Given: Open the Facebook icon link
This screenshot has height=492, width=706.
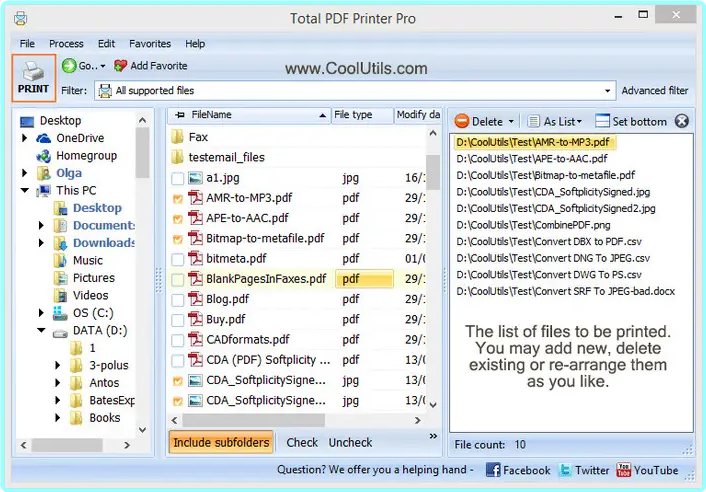Looking at the screenshot, I should [493, 470].
